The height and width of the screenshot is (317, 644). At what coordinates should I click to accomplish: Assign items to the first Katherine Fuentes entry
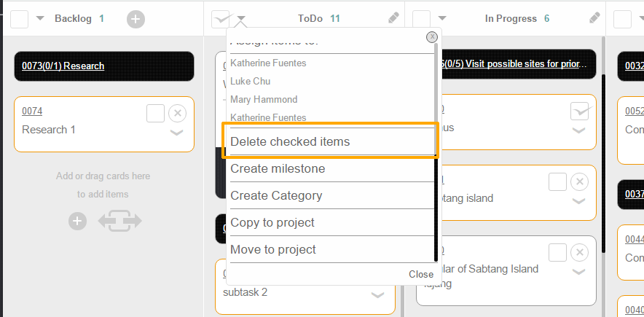(268, 63)
